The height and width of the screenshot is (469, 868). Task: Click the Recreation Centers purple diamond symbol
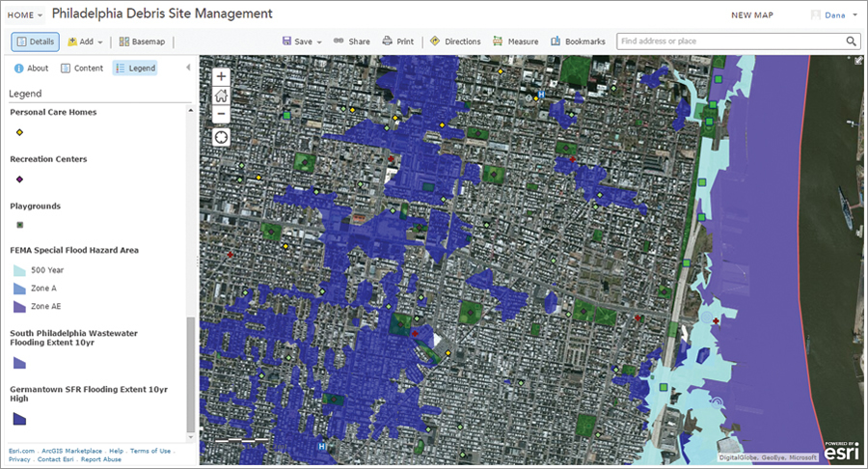[x=19, y=179]
